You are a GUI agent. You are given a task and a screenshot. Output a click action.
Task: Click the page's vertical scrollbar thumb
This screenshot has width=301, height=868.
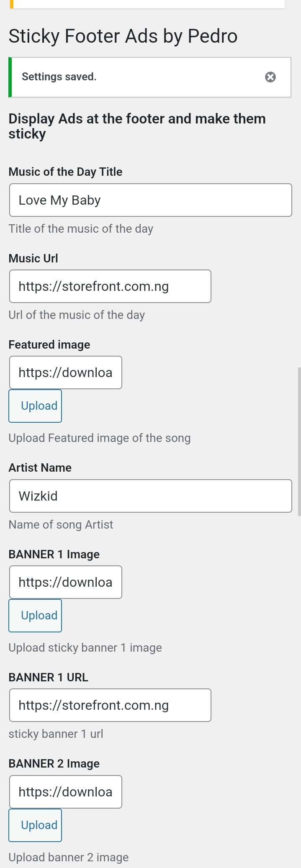coord(299,442)
